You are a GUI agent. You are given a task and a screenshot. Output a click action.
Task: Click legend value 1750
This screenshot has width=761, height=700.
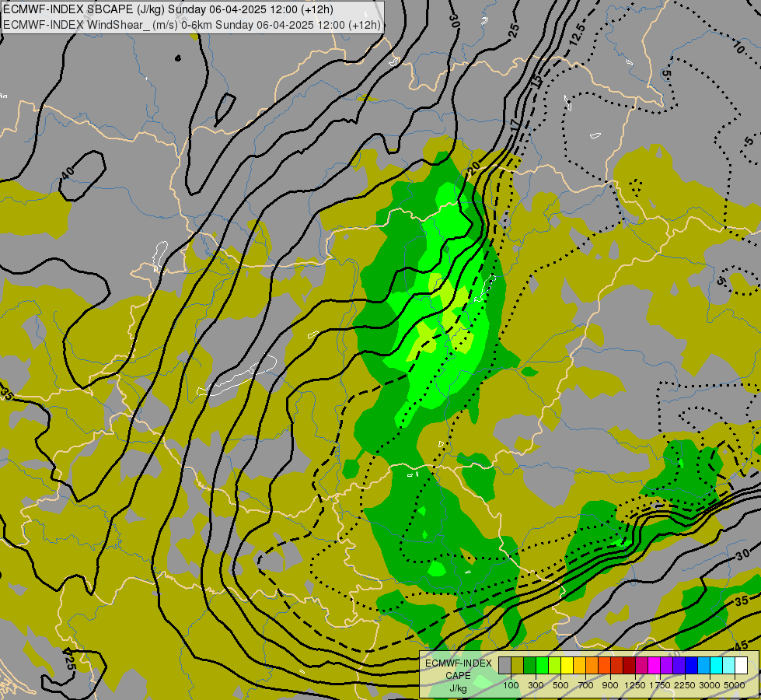pos(660,685)
